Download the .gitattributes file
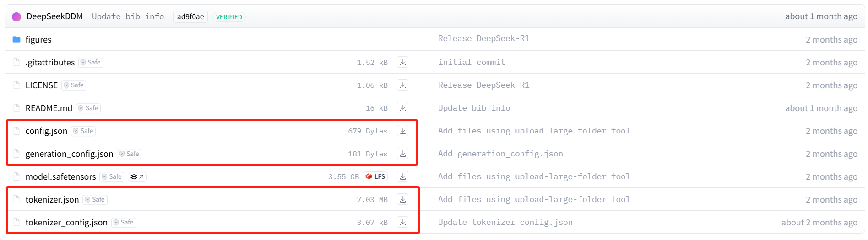868x240 pixels. [403, 62]
